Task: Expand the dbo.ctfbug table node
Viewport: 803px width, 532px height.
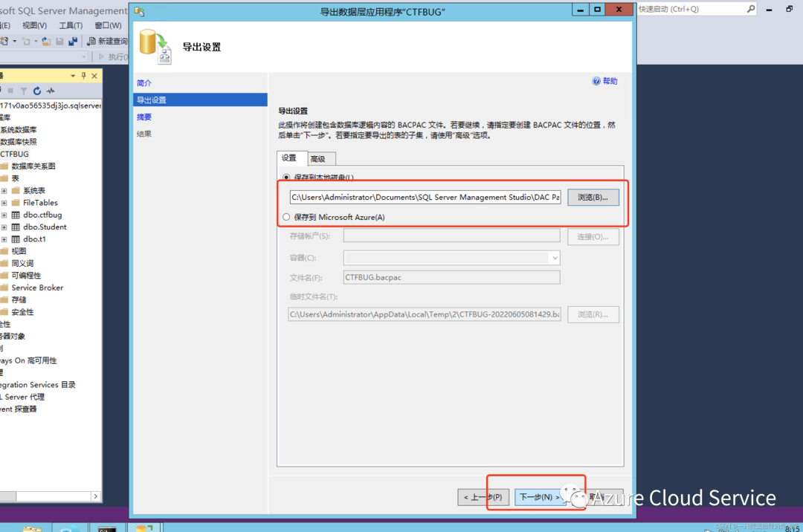Action: [x=4, y=215]
